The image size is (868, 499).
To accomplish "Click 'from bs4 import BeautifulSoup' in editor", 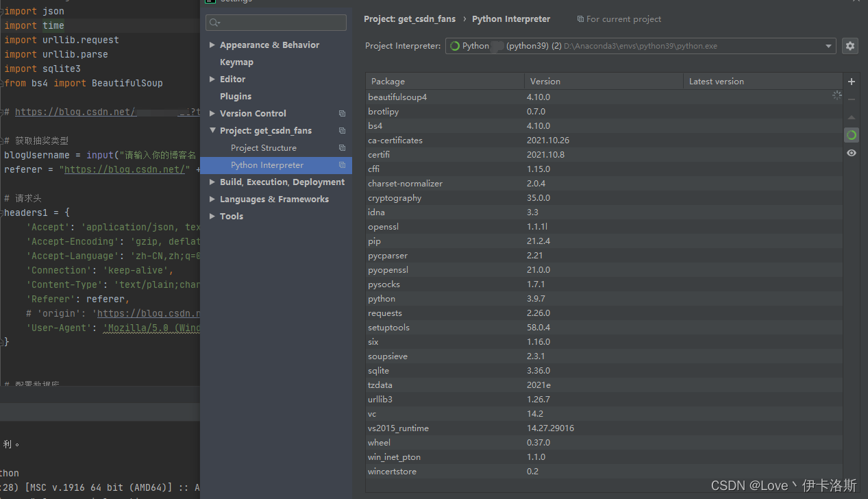I will coord(84,83).
